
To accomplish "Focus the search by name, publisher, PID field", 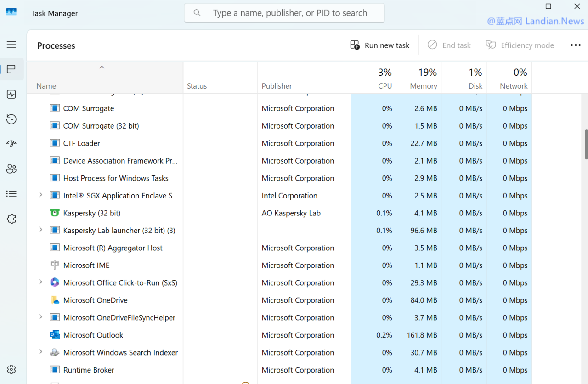I will pos(284,13).
